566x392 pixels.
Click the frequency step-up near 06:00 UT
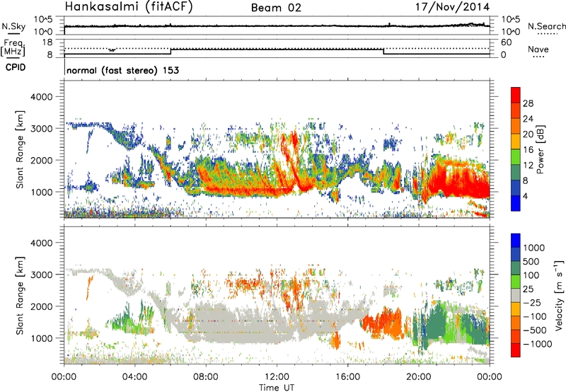(x=171, y=52)
